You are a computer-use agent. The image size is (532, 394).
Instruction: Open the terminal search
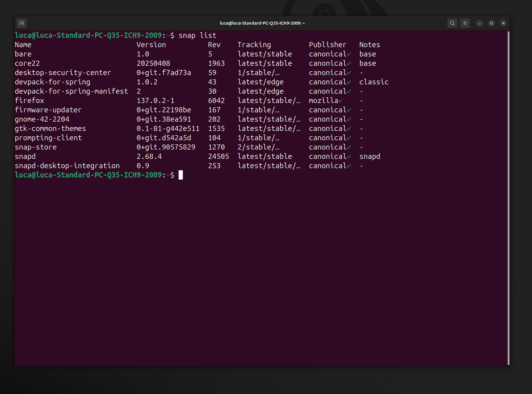[452, 23]
